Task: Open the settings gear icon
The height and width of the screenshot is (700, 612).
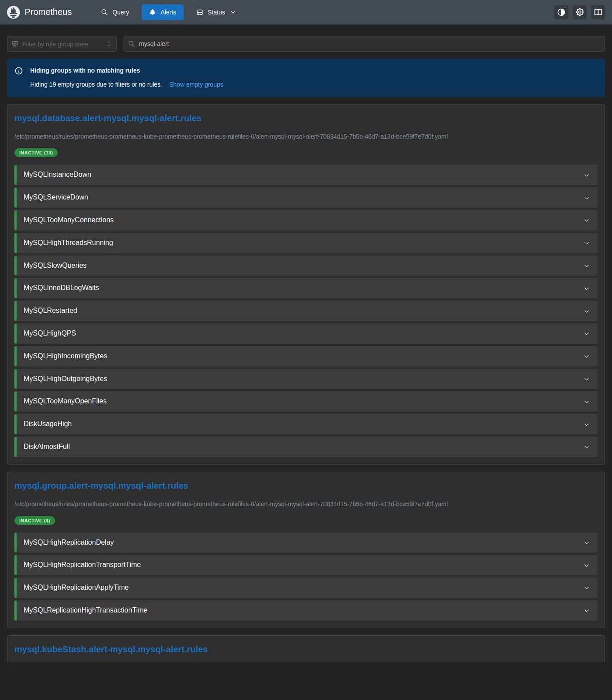Action: click(580, 12)
